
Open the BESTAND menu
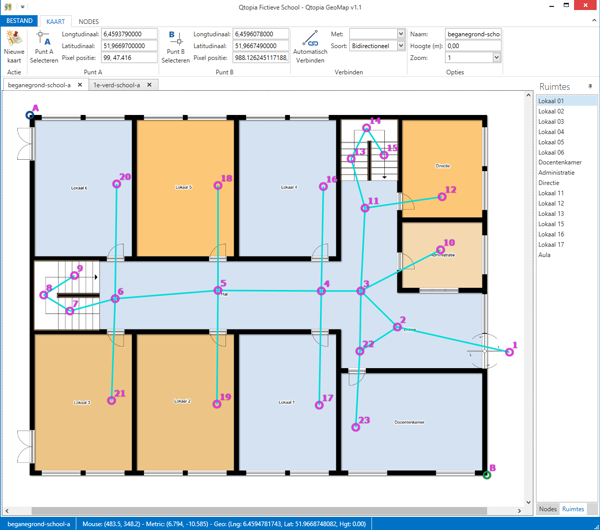coord(20,21)
